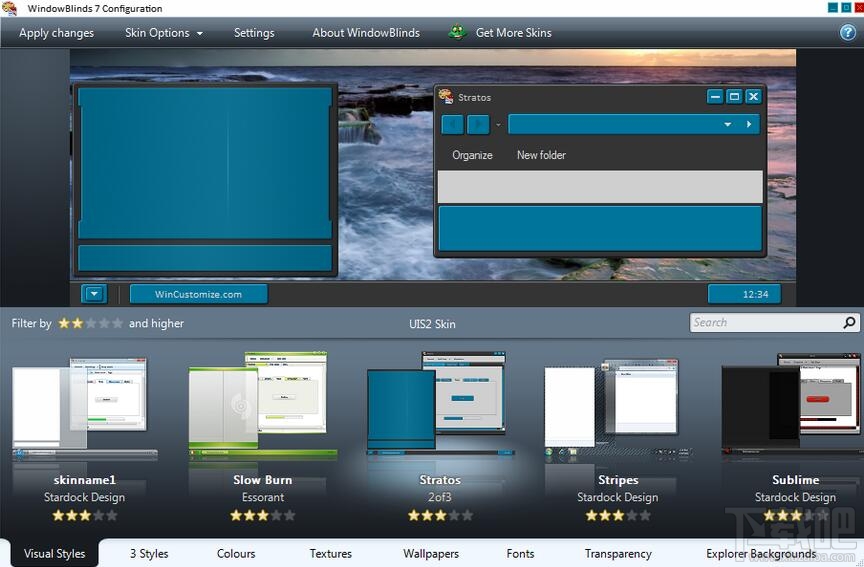Switch to the Visual Styles tab
Screen dimensions: 864x567
55,553
